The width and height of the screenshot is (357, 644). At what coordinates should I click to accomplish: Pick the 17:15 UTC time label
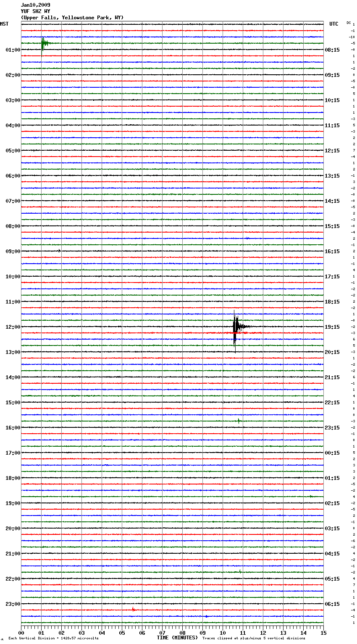pyautogui.click(x=332, y=277)
